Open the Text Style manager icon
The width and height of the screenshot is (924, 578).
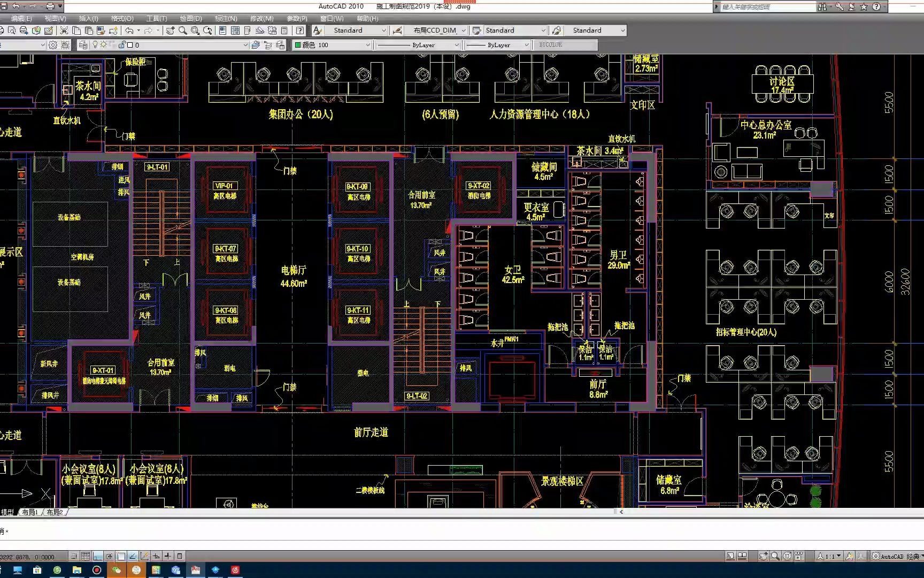317,31
